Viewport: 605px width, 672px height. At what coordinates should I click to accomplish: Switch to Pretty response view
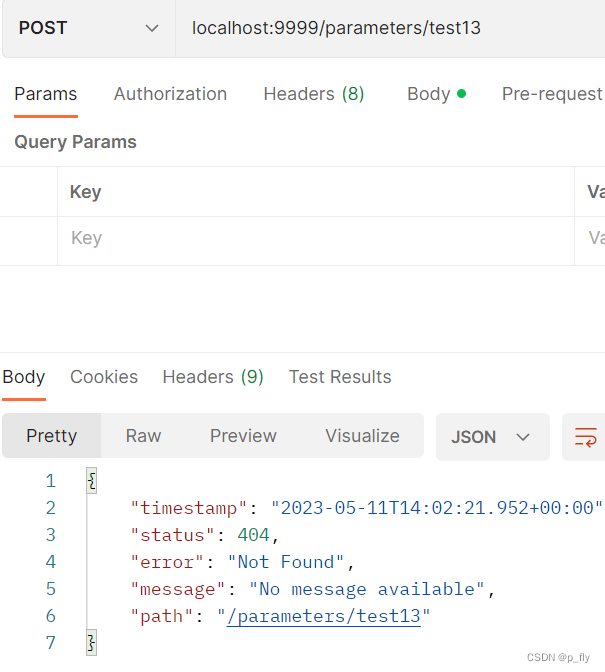point(52,436)
